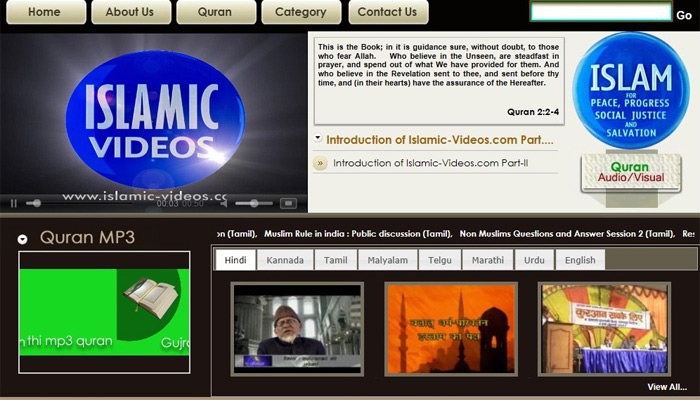Click the View All link
This screenshot has width=700, height=400.
click(x=667, y=387)
